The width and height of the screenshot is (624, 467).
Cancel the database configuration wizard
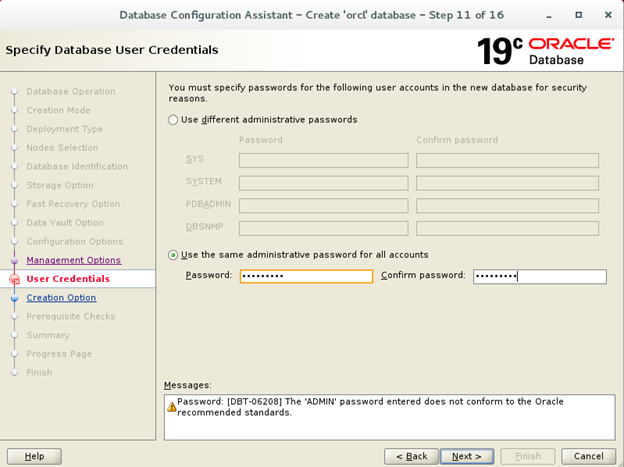(589, 456)
